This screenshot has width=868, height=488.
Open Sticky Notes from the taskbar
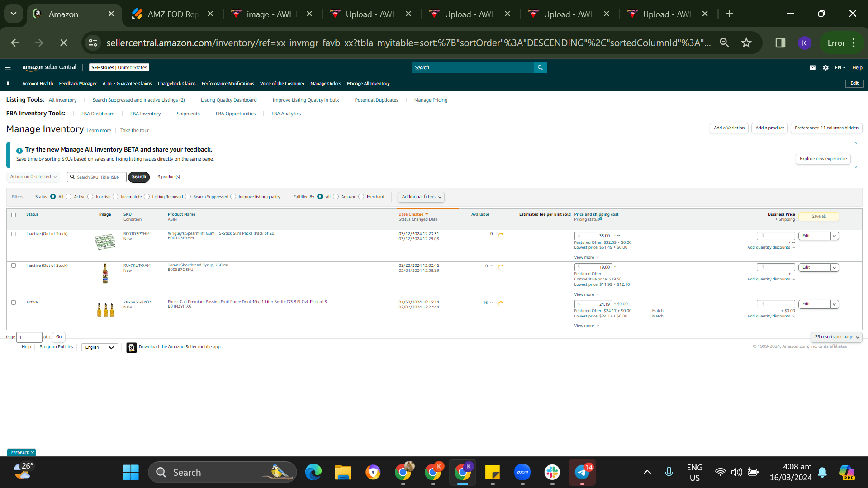tap(493, 473)
